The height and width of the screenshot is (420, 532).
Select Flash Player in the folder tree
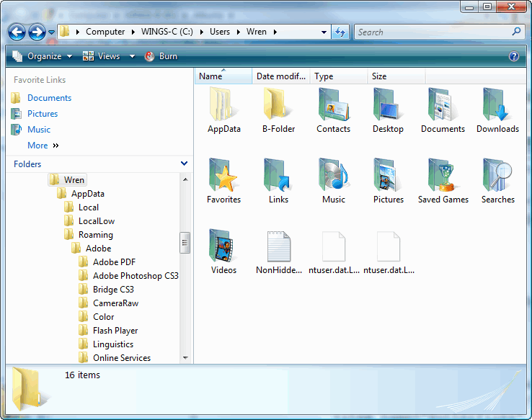[x=115, y=331]
